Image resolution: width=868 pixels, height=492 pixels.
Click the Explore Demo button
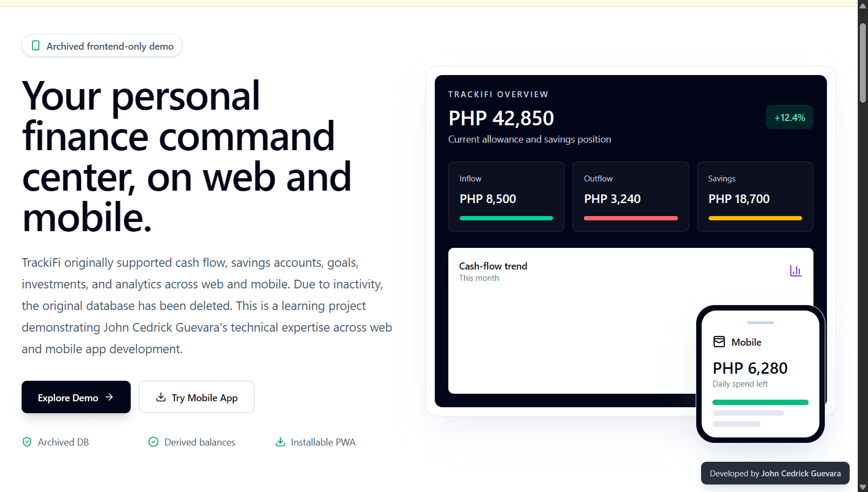click(76, 397)
